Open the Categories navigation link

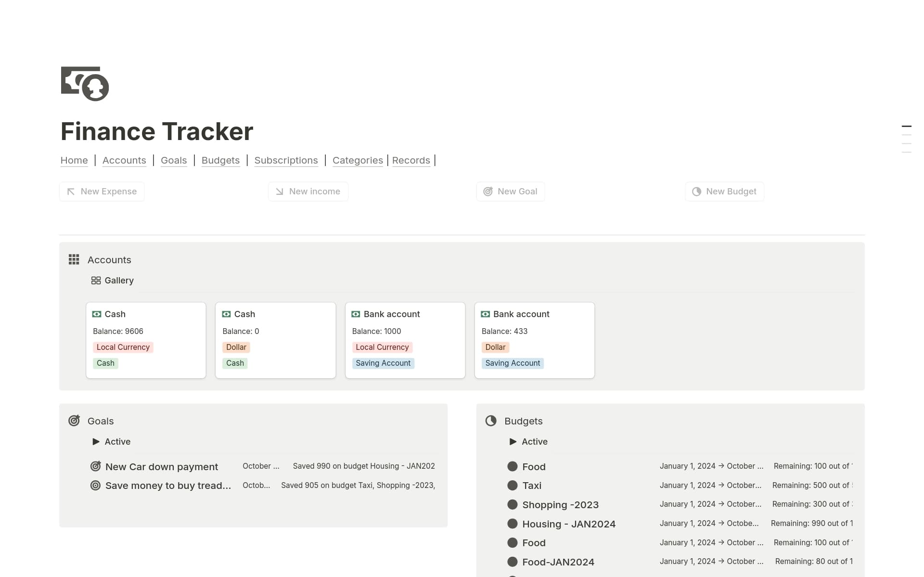(x=358, y=160)
